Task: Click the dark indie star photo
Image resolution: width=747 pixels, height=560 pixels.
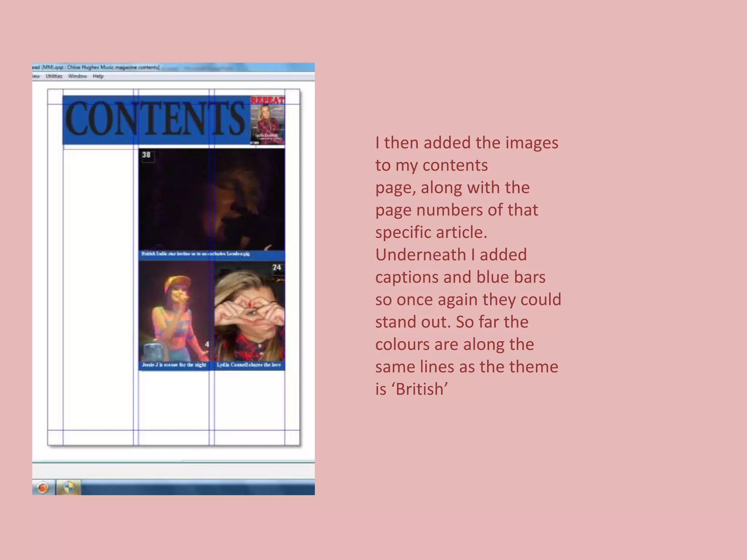Action: pyautogui.click(x=212, y=200)
